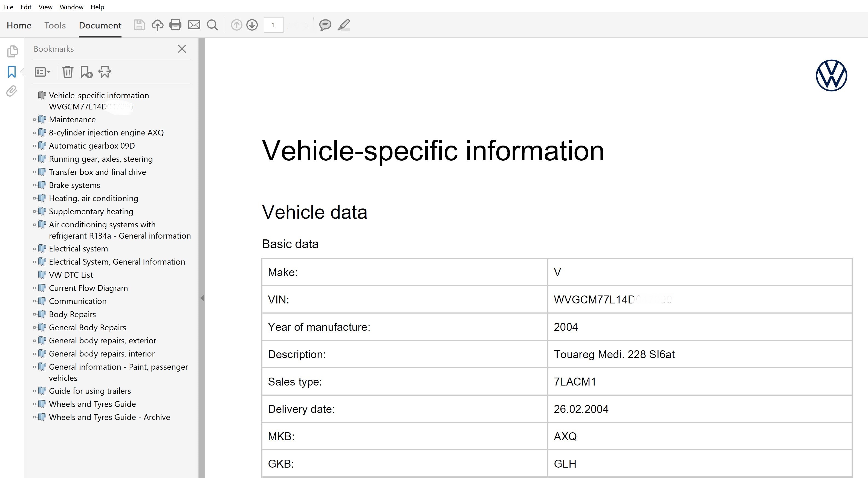868x478 pixels.
Task: Switch to the Tools tab
Action: tap(55, 25)
